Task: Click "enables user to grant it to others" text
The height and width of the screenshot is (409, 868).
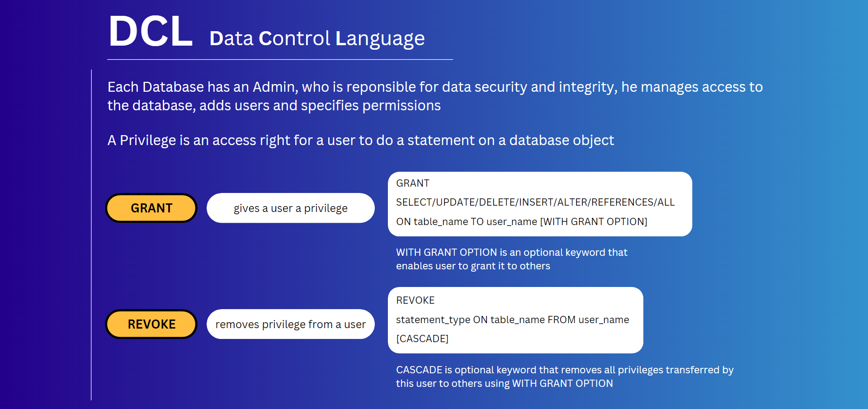Action: 473,266
